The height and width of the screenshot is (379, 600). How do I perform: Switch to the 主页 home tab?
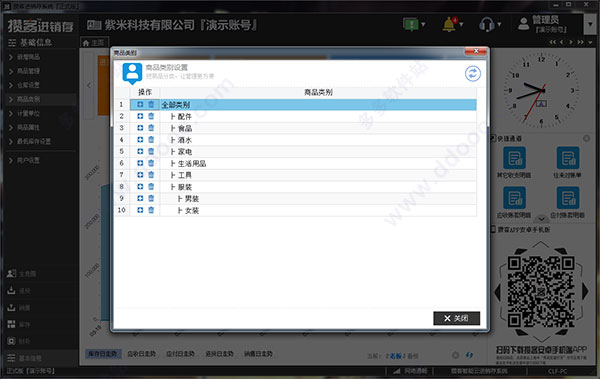click(94, 42)
